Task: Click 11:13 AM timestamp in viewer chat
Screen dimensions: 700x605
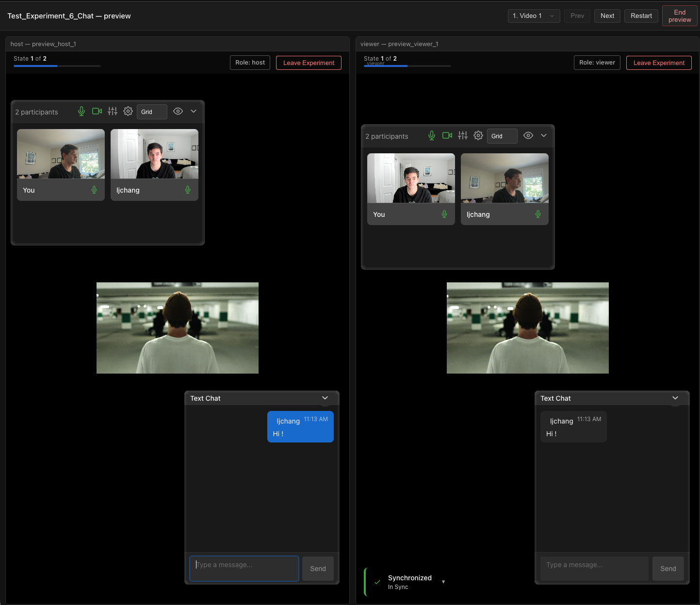Action: [589, 419]
